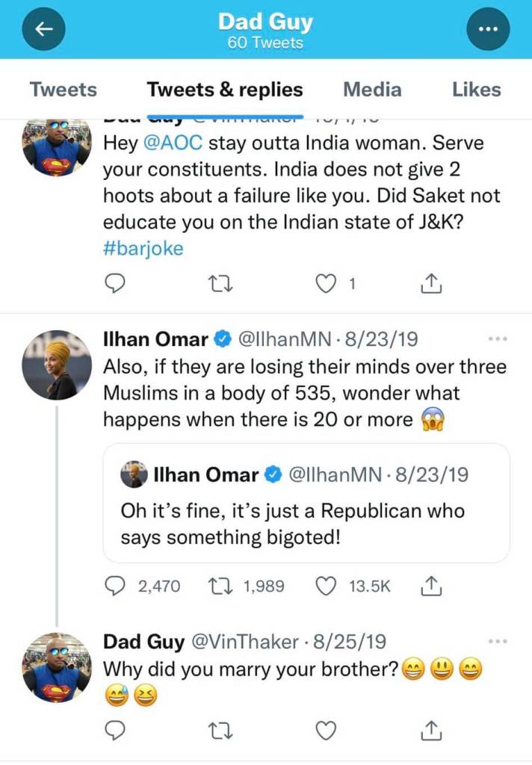Like the "marry your brother" reply
This screenshot has height=765, width=532.
[326, 730]
